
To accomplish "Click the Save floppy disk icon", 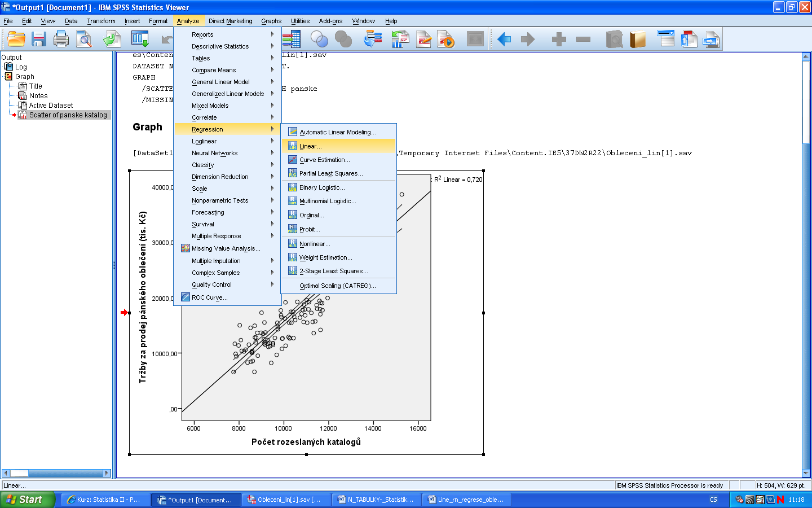I will 39,39.
